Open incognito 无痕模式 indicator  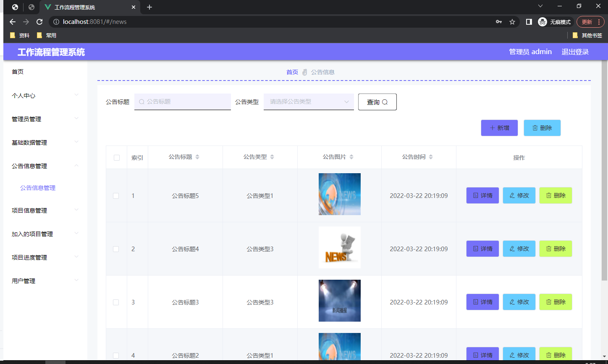point(555,22)
